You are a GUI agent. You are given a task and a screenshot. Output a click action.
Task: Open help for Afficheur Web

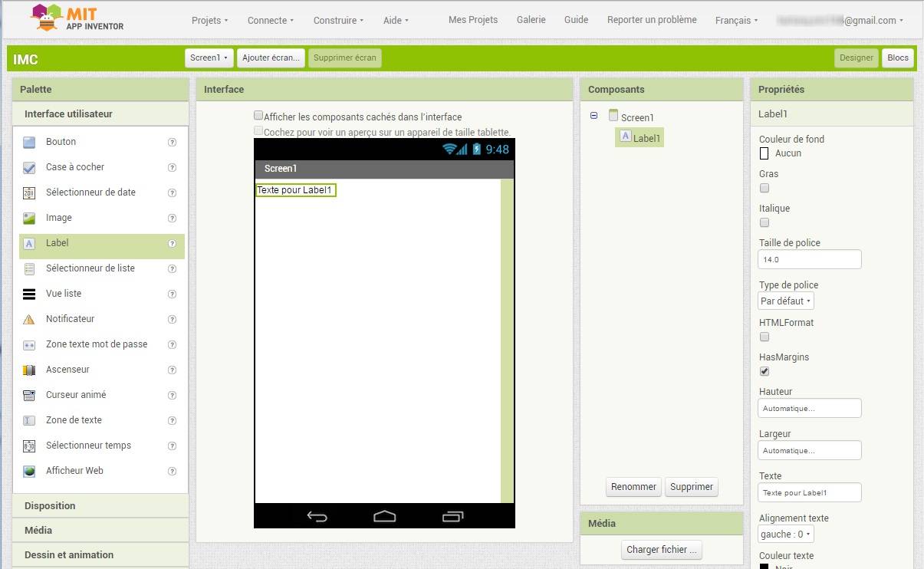click(x=173, y=471)
